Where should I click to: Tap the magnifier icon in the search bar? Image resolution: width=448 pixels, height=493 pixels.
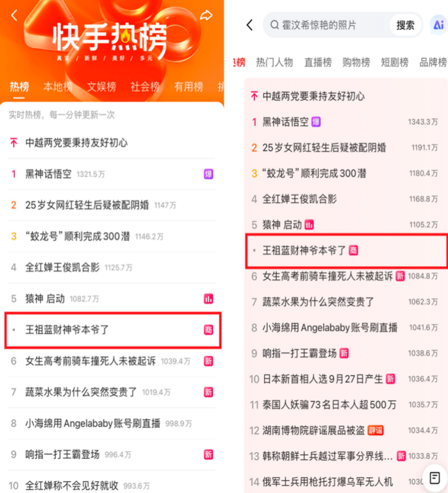point(275,25)
